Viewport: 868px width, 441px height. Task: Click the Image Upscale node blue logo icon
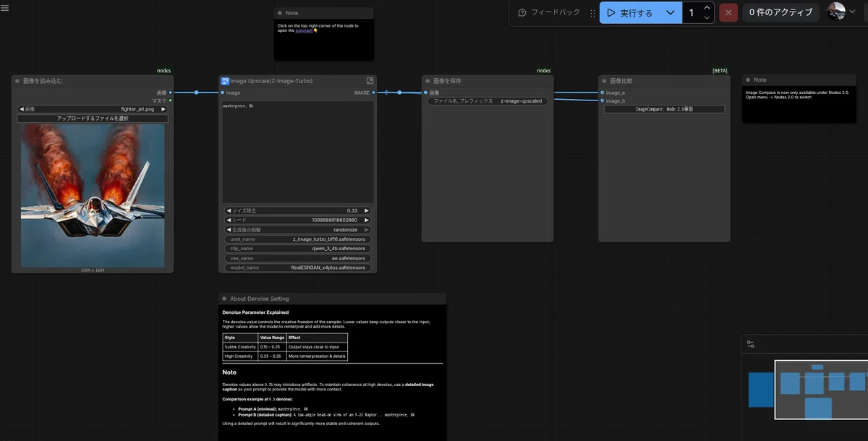225,81
